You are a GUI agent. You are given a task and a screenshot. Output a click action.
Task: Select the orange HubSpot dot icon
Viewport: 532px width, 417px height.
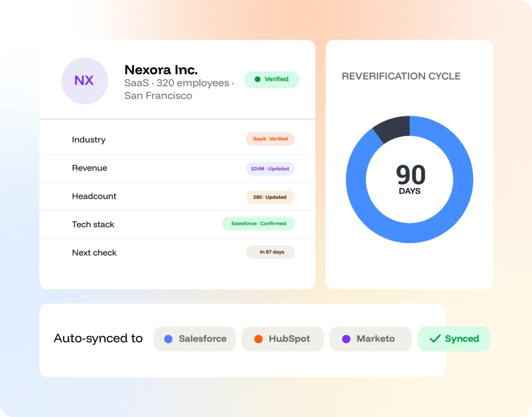[258, 339]
